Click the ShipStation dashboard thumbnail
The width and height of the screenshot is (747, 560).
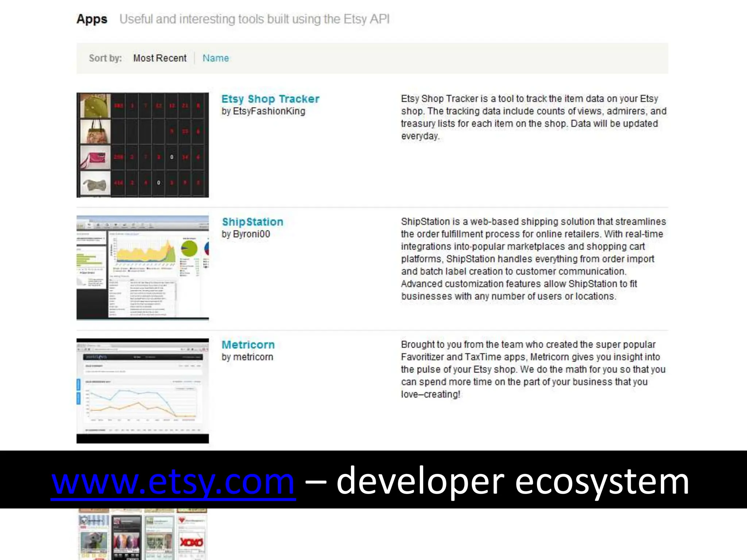point(143,268)
